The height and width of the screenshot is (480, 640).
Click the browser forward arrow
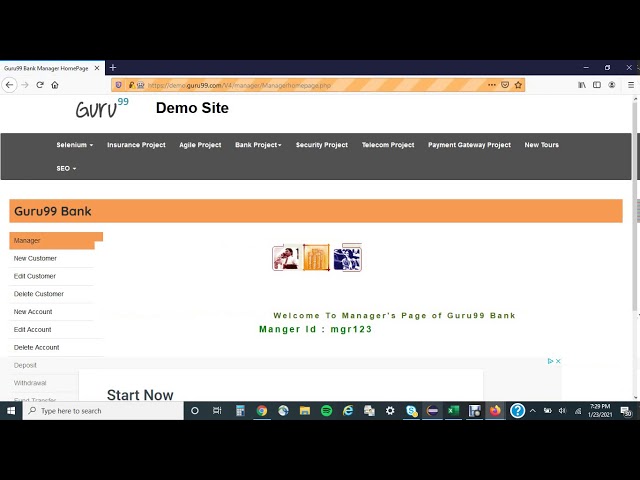coord(25,85)
